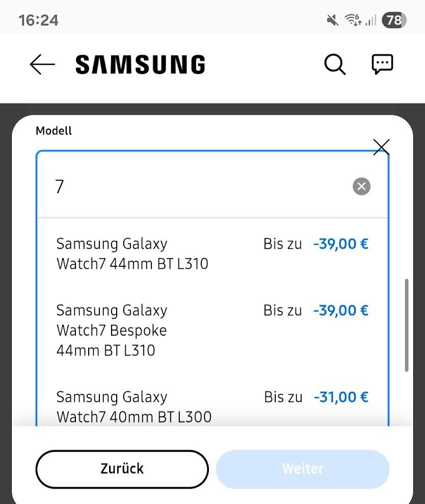Open search with magnifier icon
The image size is (425, 504).
coord(335,65)
